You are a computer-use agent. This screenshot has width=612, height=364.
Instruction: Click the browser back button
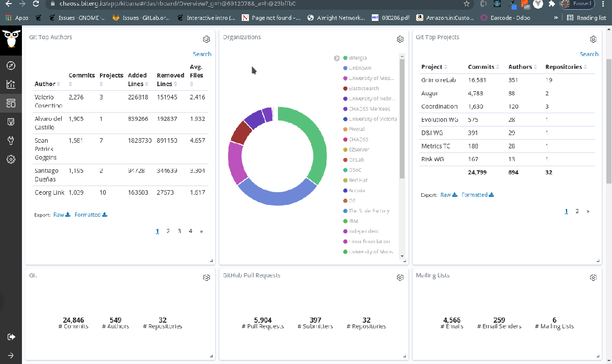coord(8,4)
